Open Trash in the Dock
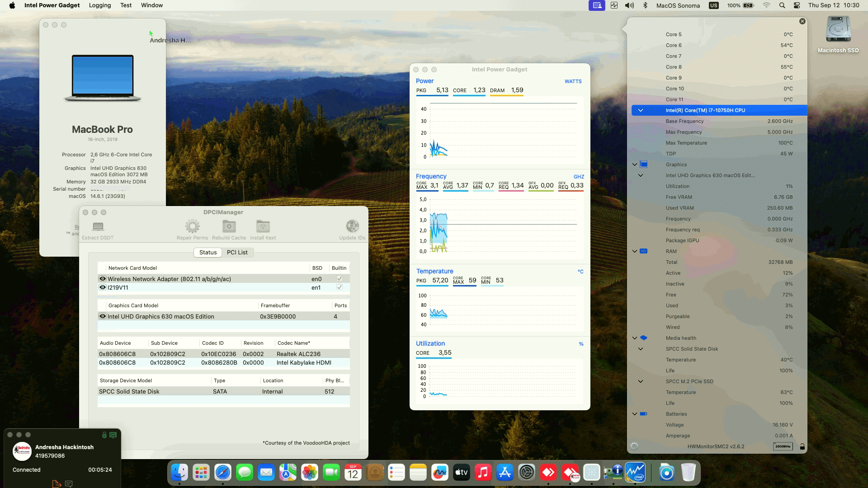868x488 pixels. (689, 473)
